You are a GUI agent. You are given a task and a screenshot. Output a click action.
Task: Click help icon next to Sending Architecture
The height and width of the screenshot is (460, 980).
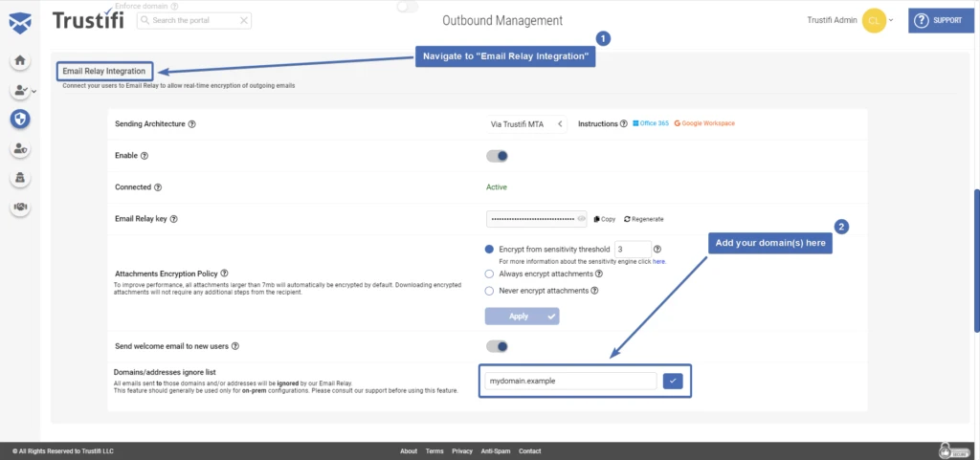tap(192, 124)
